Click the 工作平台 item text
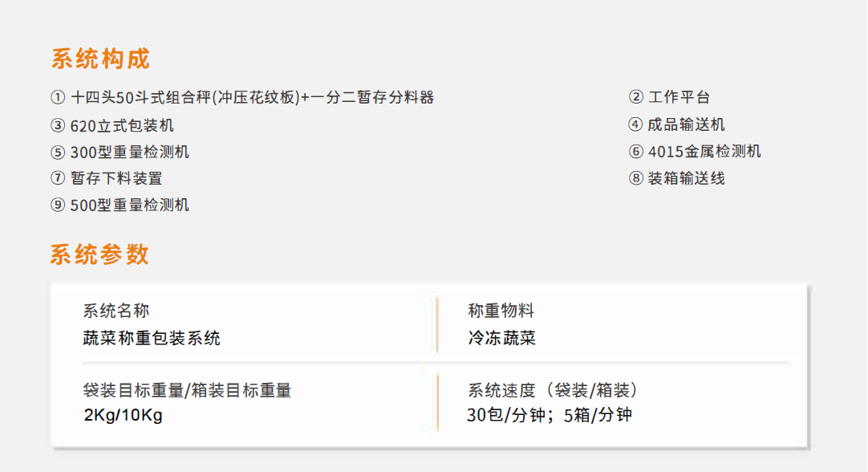This screenshot has height=472, width=868. 679,97
